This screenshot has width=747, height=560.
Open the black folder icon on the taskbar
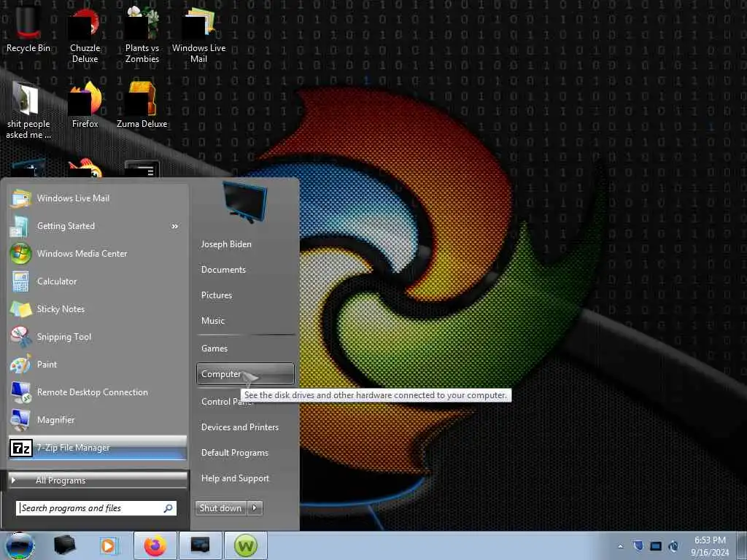[65, 545]
